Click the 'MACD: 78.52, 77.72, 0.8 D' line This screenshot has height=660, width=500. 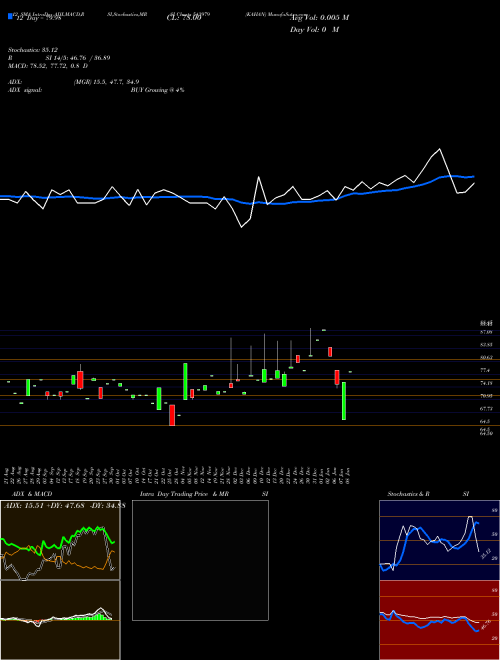click(48, 66)
